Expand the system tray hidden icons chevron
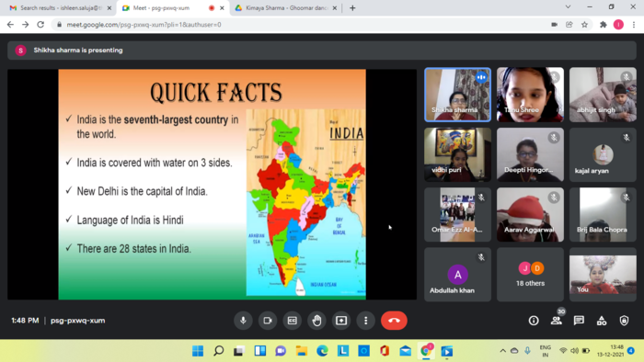644x362 pixels. [502, 351]
